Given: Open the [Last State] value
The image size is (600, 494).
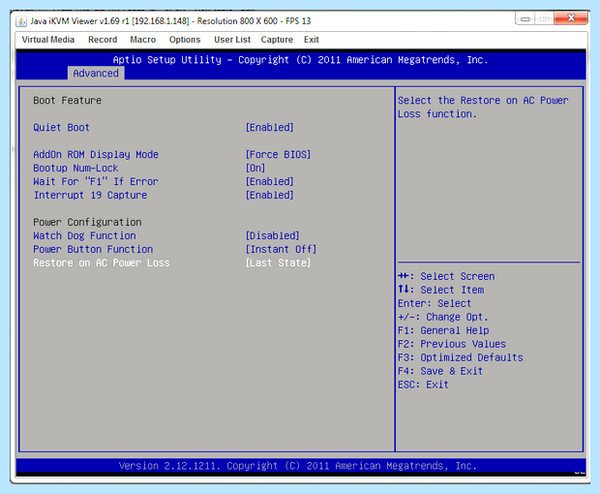Looking at the screenshot, I should (278, 263).
